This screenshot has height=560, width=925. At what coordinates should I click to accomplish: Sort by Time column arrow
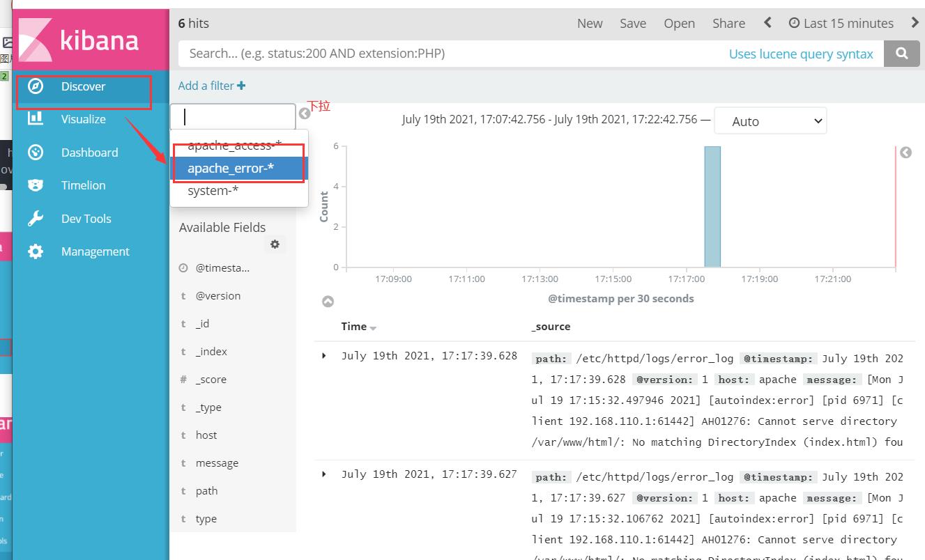click(373, 328)
